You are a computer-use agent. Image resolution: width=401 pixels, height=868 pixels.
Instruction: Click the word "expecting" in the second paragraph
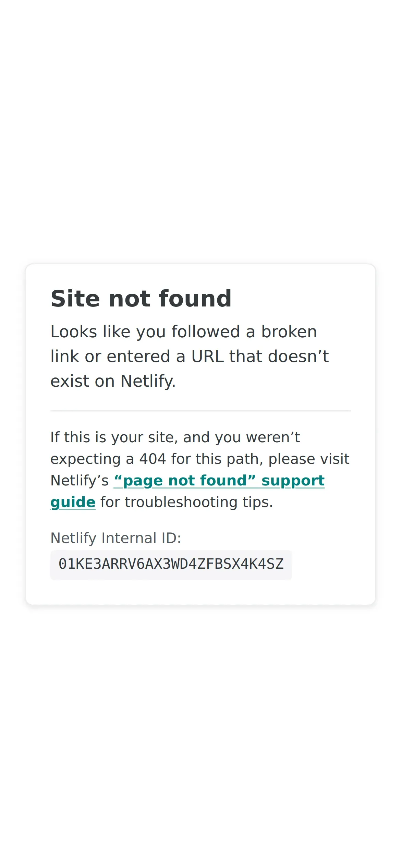pyautogui.click(x=86, y=459)
